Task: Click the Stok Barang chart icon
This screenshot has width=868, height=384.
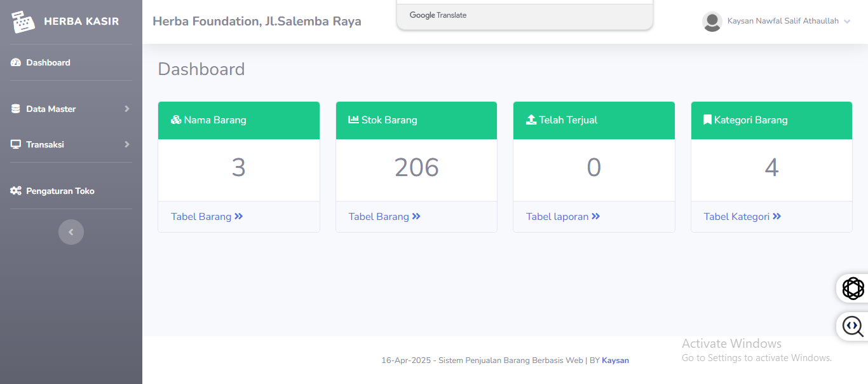Action: pos(353,120)
